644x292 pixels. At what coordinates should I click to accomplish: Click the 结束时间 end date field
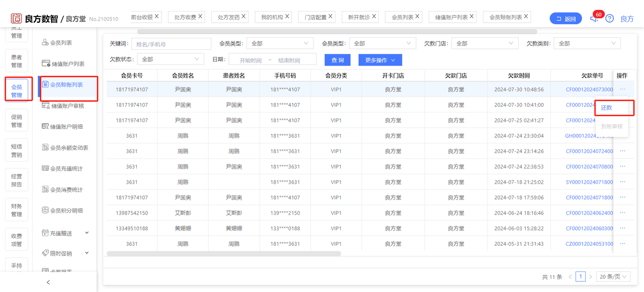288,60
